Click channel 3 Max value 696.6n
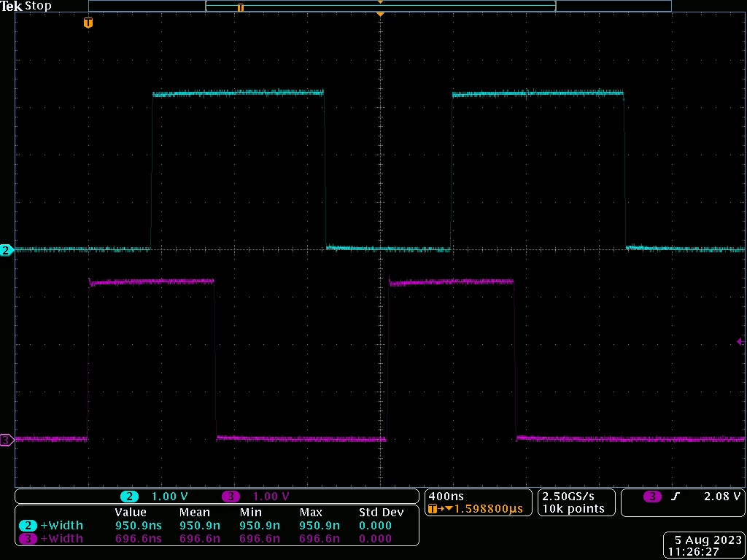Viewport: 747px width, 560px height. tap(320, 539)
